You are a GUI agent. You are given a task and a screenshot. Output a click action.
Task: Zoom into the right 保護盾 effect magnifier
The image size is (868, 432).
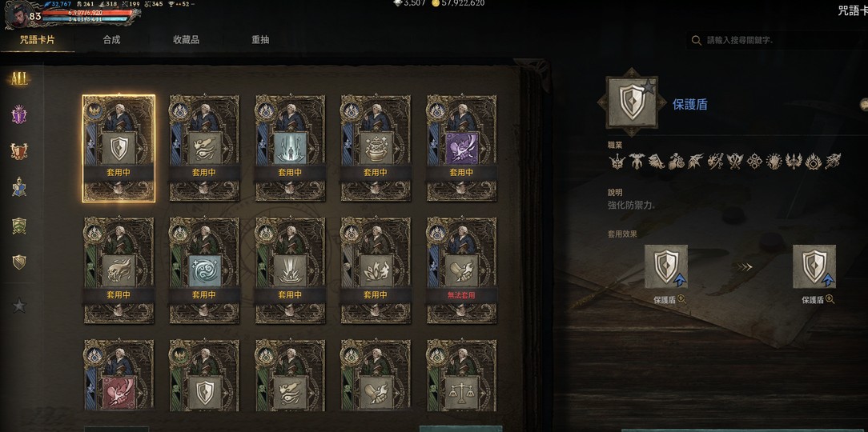click(x=830, y=299)
